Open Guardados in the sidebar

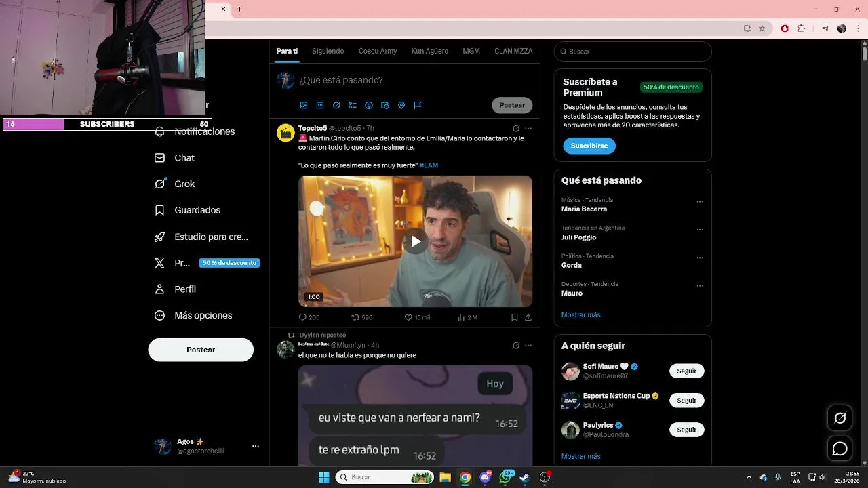click(x=188, y=210)
